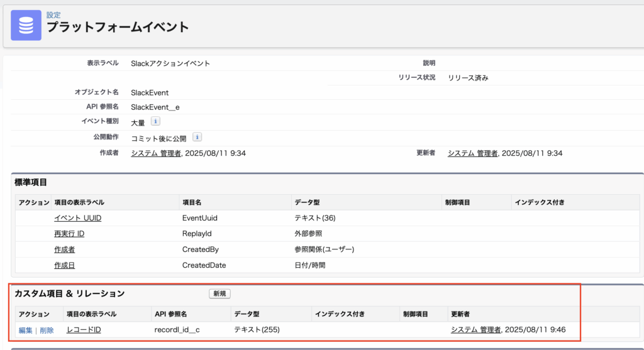Click 編集 for the レコードID field
Viewport: 644px width, 350px height.
tap(25, 330)
